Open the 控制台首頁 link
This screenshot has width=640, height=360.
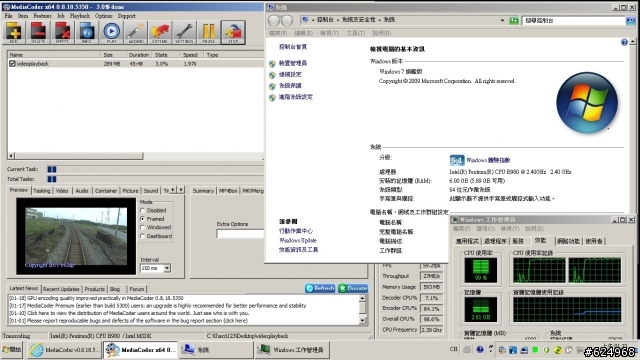[293, 47]
